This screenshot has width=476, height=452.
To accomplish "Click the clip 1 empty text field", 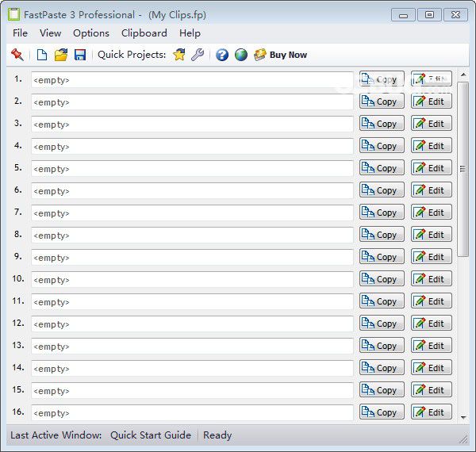I will 192,80.
